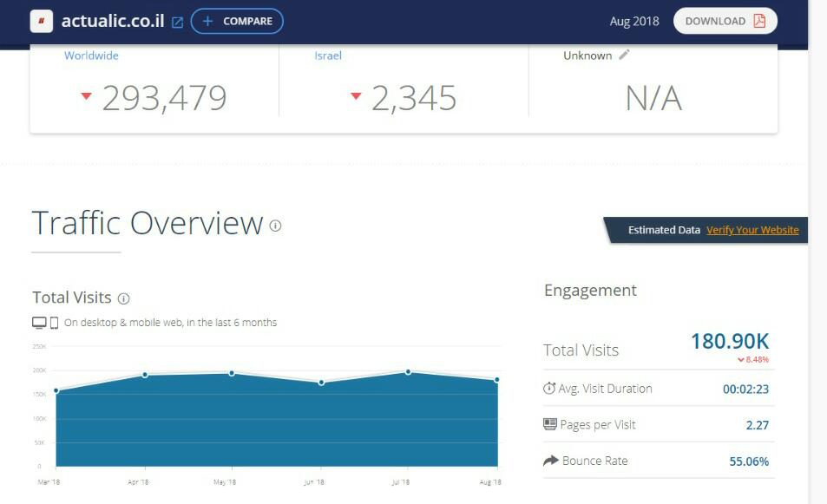Viewport: 827px width, 504px height.
Task: Click the Avg. Visit Duration clock icon
Action: 549,389
